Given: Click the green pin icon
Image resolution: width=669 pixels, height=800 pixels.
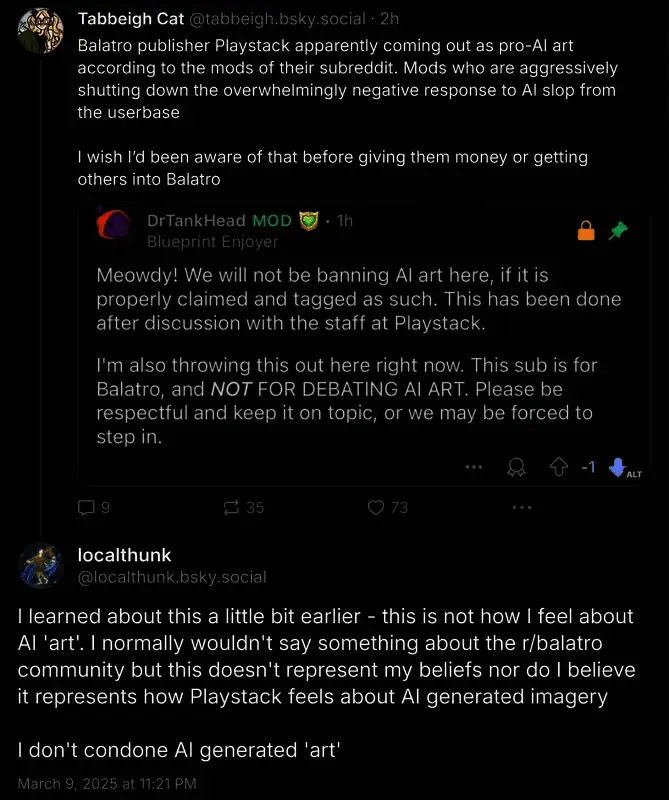Looking at the screenshot, I should click(619, 231).
